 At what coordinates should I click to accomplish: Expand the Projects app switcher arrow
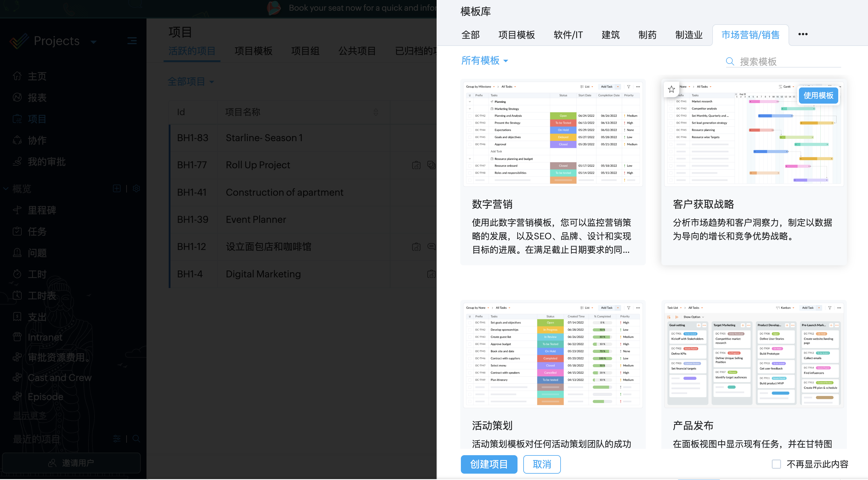pyautogui.click(x=94, y=42)
